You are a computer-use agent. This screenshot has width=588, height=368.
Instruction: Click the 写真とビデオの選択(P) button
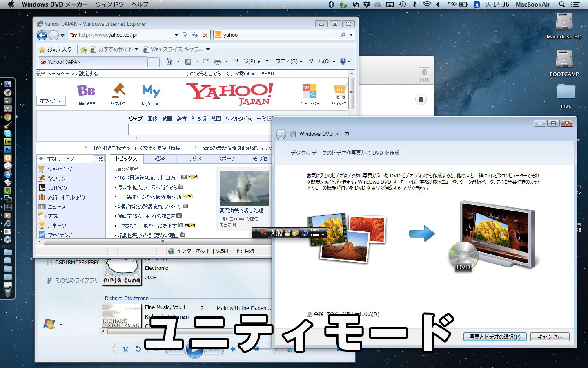[x=495, y=337]
